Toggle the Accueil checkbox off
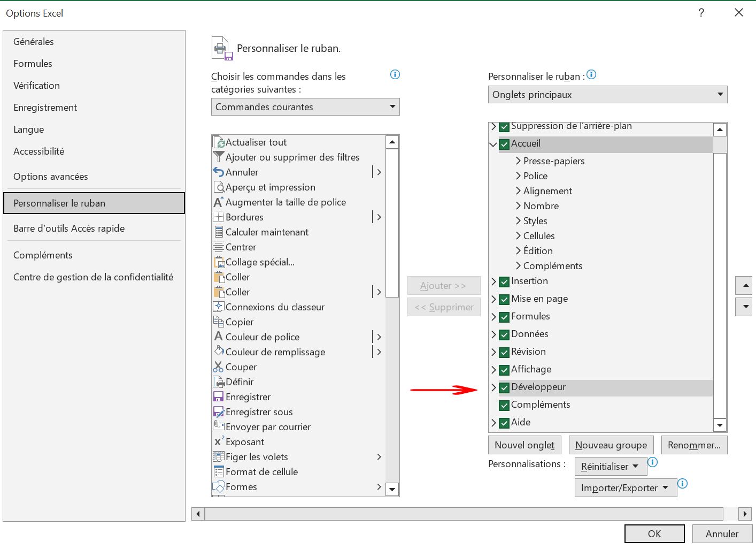This screenshot has width=756, height=549. (503, 143)
